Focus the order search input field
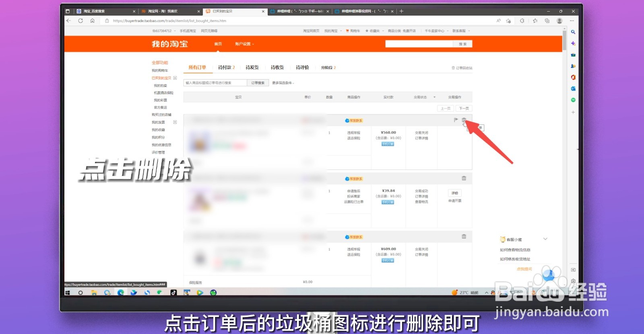 point(215,83)
